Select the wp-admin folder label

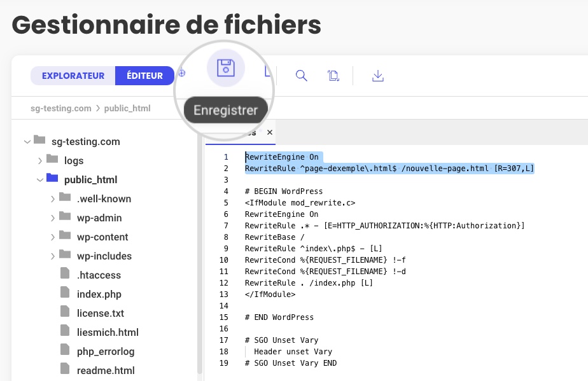click(x=99, y=218)
